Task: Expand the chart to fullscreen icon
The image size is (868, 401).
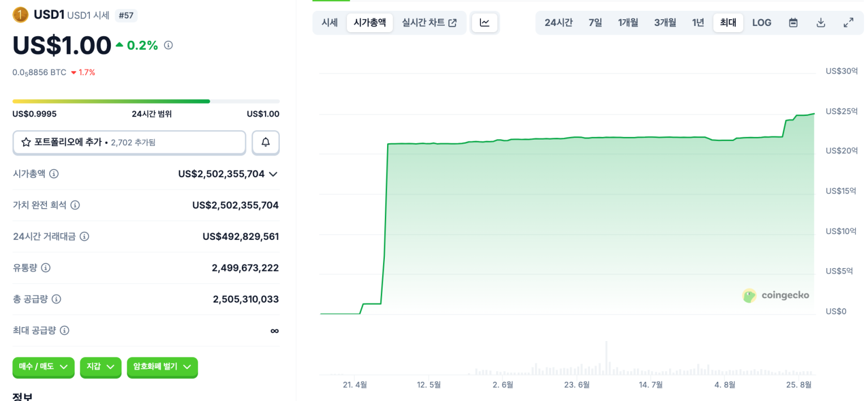Action: (848, 22)
